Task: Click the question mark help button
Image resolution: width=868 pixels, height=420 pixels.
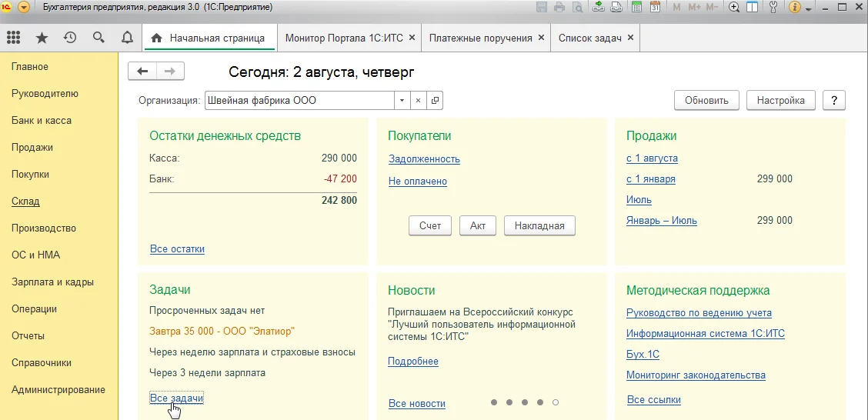Action: (834, 101)
